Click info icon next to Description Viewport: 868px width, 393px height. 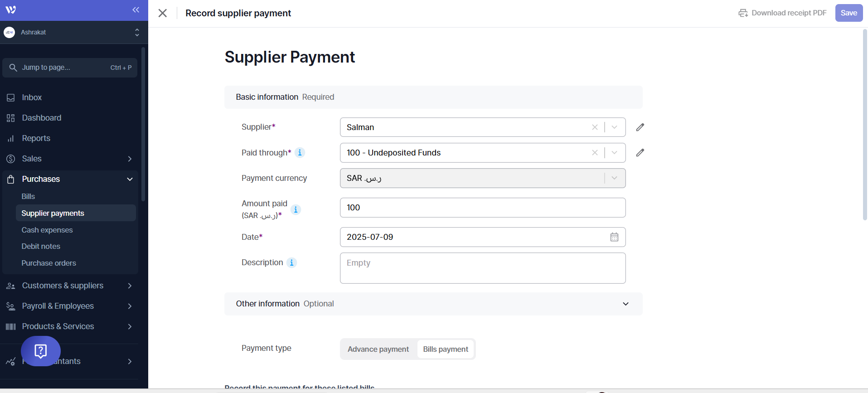click(x=291, y=263)
